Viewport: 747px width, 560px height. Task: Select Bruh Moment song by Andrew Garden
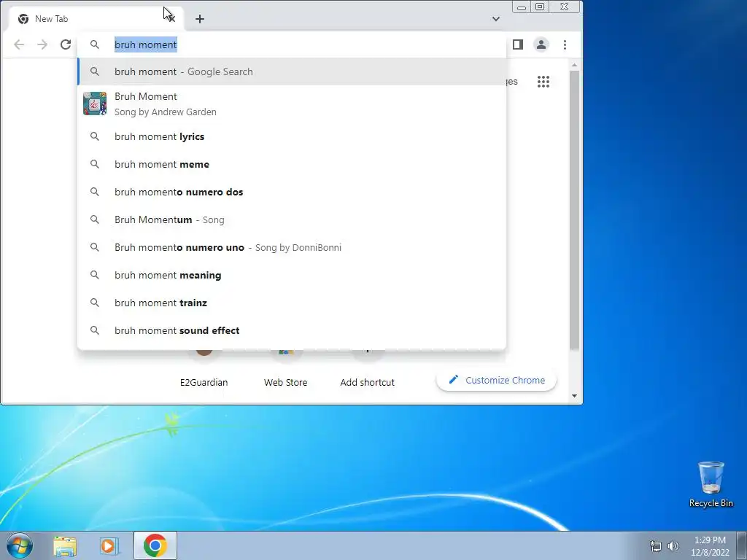(292, 104)
